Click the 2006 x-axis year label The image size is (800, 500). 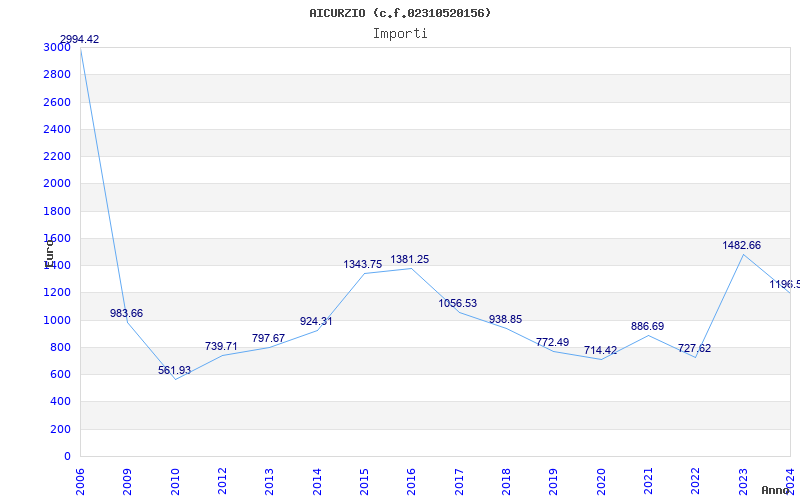point(80,482)
